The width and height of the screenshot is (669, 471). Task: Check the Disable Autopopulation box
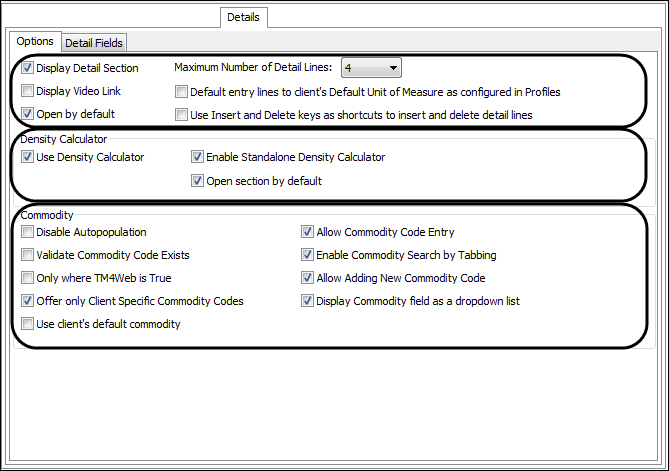pyautogui.click(x=27, y=232)
